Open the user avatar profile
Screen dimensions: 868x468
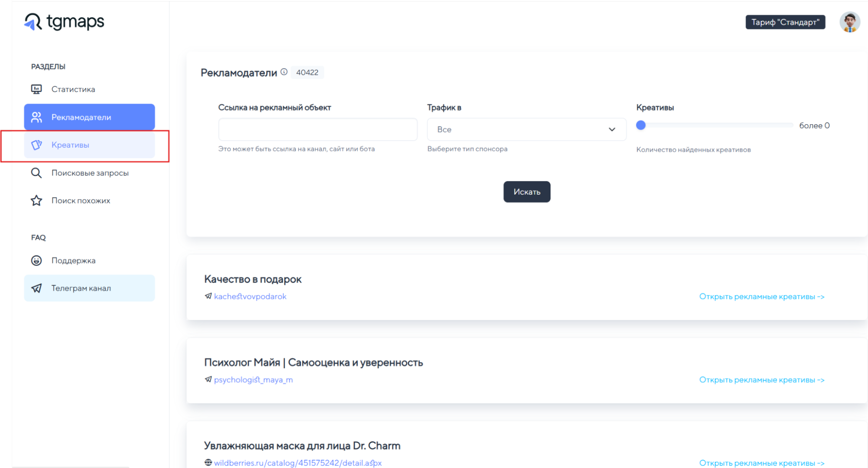click(849, 22)
